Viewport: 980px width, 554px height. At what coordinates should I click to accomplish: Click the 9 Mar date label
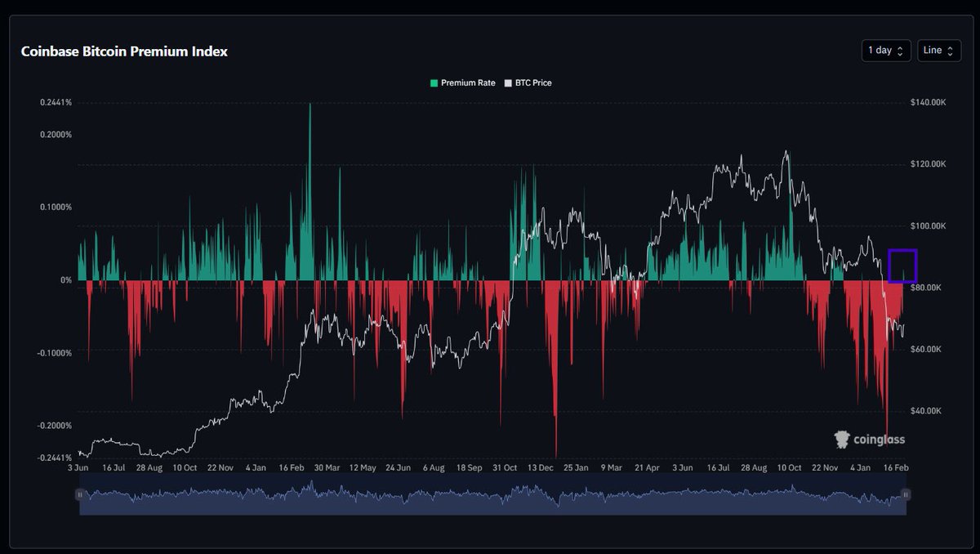[611, 468]
